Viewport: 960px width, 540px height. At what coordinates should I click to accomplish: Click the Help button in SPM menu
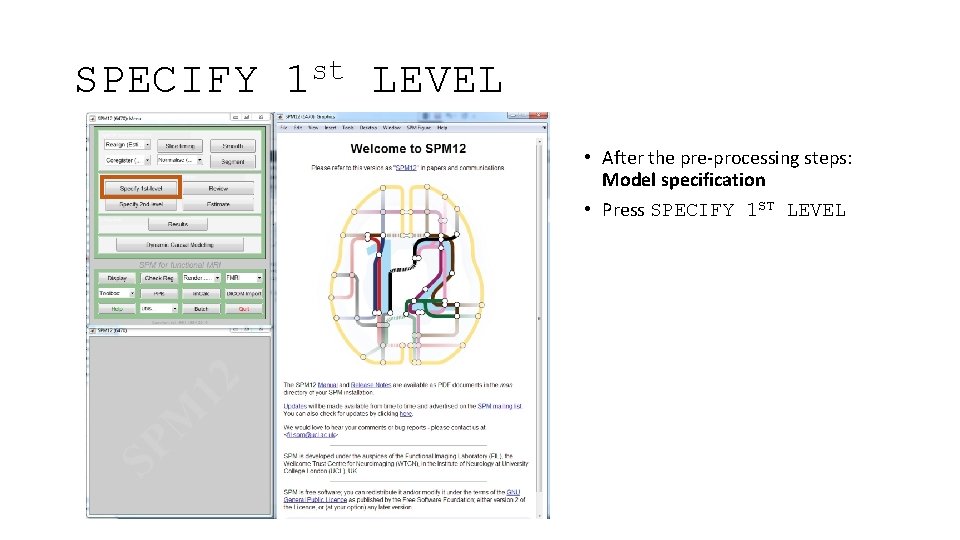tap(117, 309)
